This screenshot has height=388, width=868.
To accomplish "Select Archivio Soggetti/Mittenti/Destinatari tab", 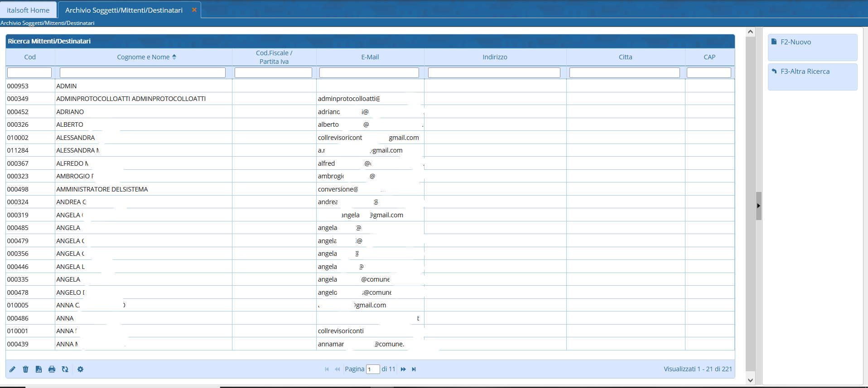I will coord(124,10).
